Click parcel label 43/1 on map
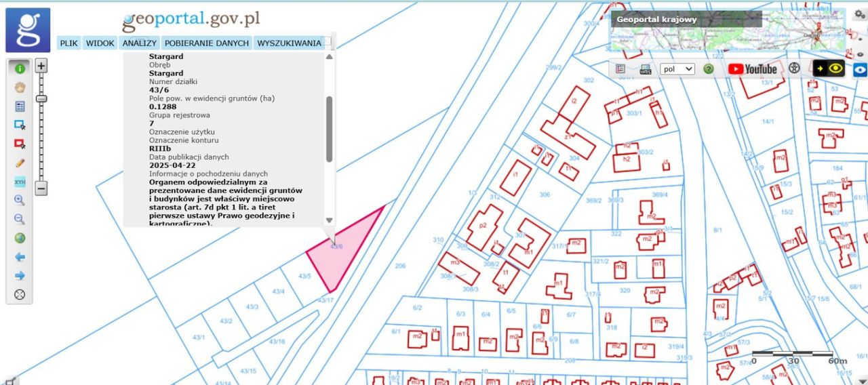Viewport: 868px width, 385px height. 199,337
